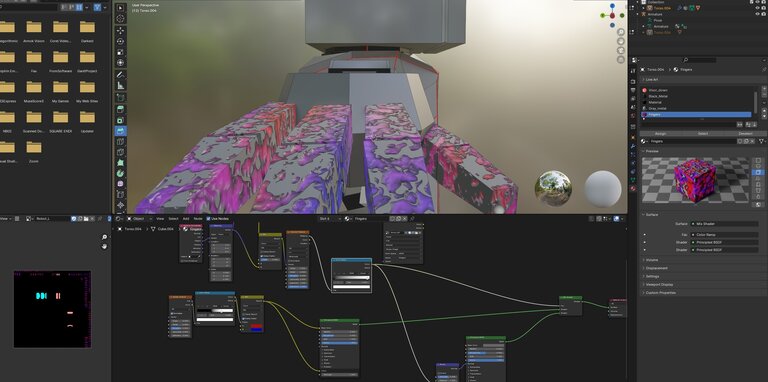The height and width of the screenshot is (382, 768).
Task: Select the Poly Build tool
Action: point(120,163)
